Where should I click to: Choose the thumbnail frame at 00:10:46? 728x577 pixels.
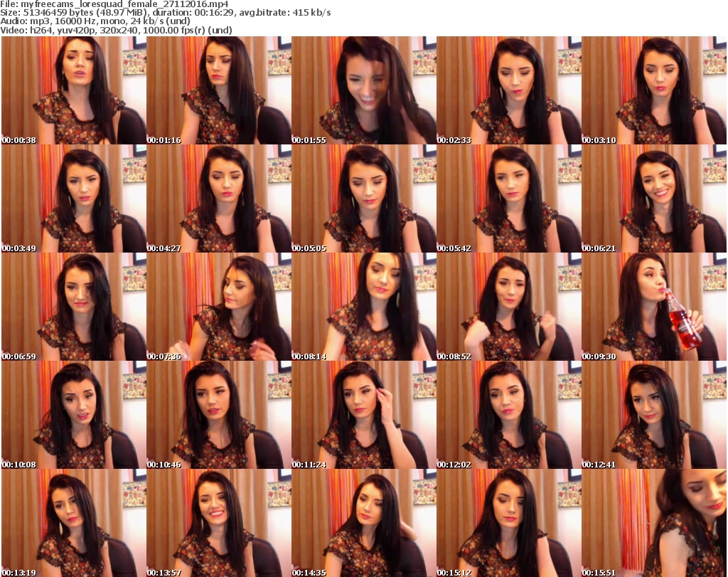219,415
